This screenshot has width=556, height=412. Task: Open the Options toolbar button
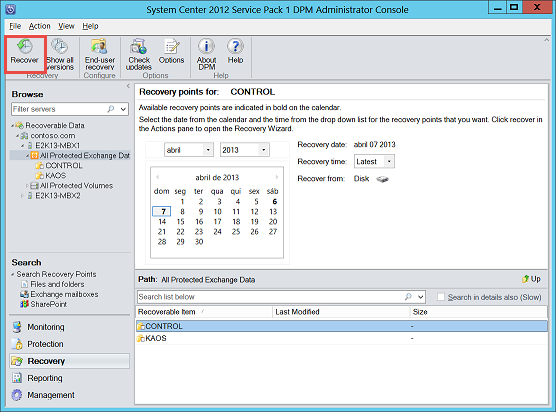click(x=171, y=51)
